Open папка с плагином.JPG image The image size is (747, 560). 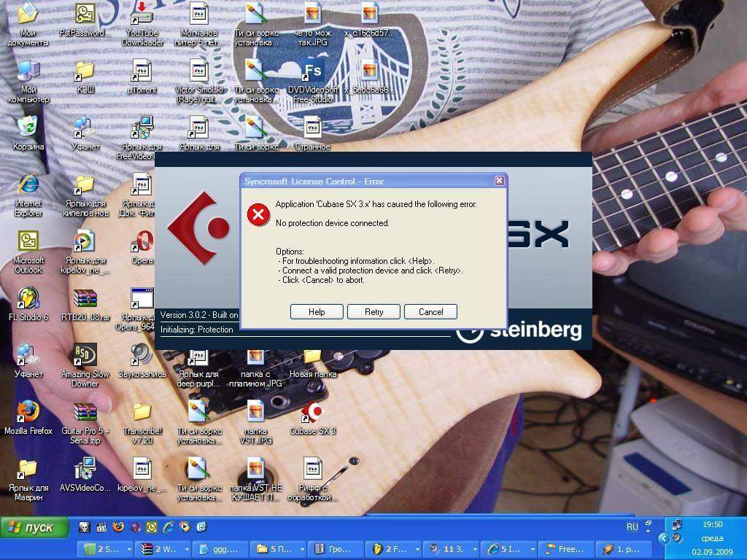[256, 369]
